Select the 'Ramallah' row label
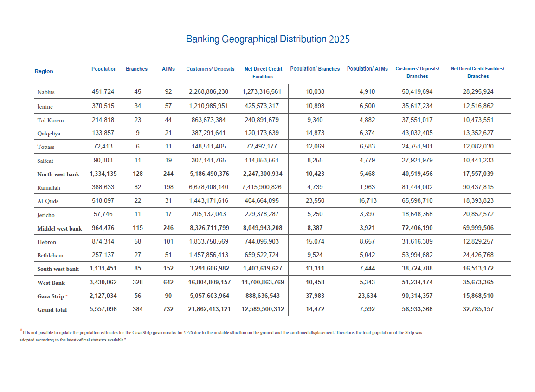 click(48, 187)
